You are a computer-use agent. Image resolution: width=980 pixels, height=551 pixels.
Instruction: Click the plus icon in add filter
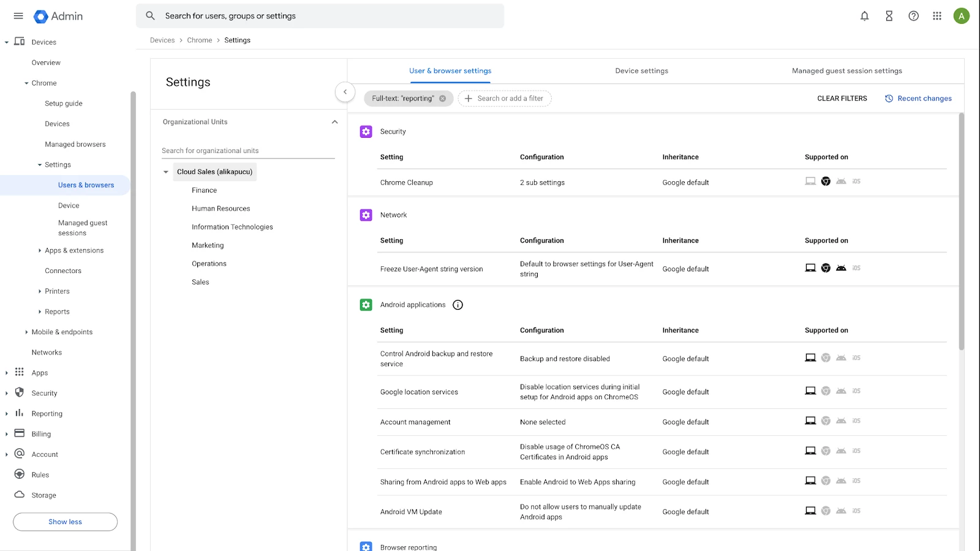tap(469, 99)
